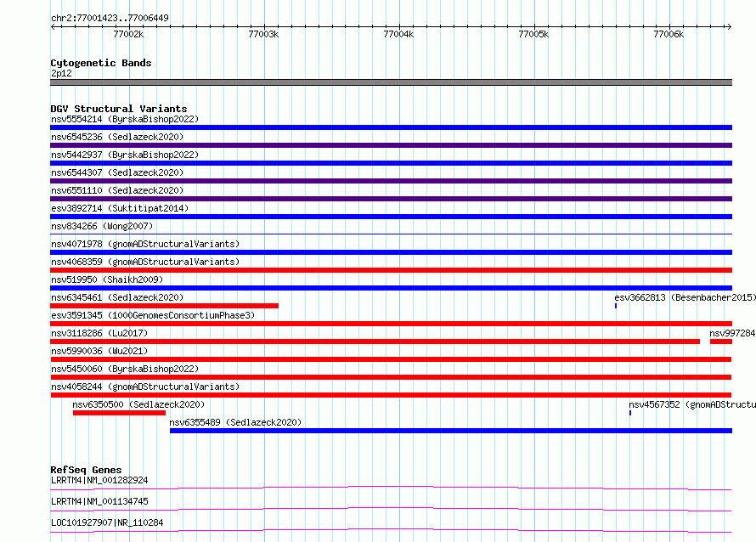Click the RefSeq Genes track title

pos(86,470)
